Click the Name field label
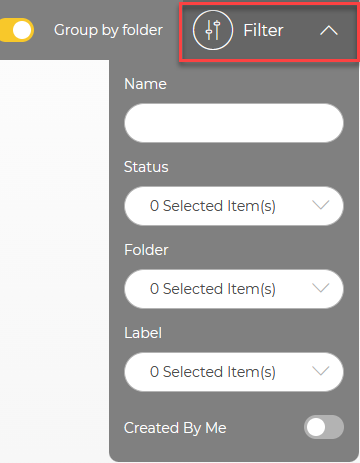This screenshot has width=360, height=463. coord(145,84)
